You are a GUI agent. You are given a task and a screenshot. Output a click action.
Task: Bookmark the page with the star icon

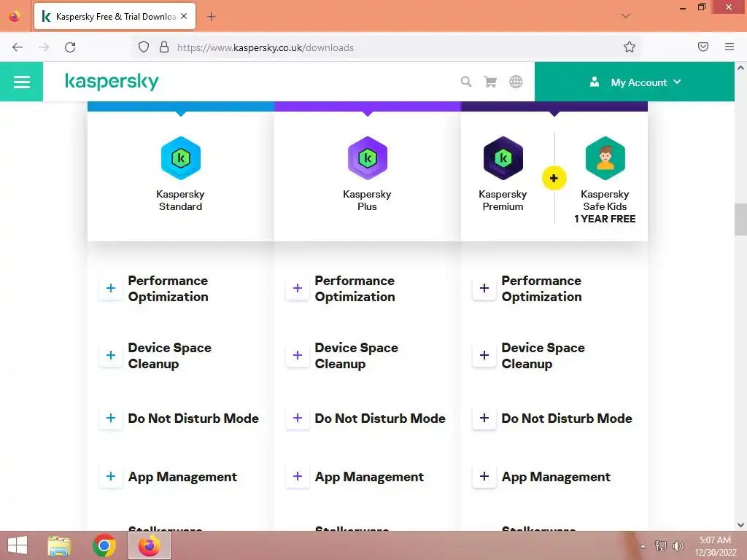pyautogui.click(x=630, y=47)
